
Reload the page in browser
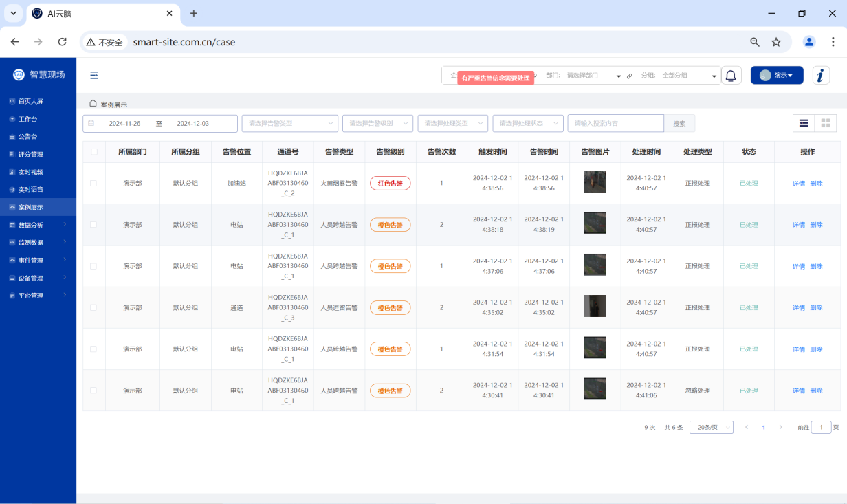point(62,42)
